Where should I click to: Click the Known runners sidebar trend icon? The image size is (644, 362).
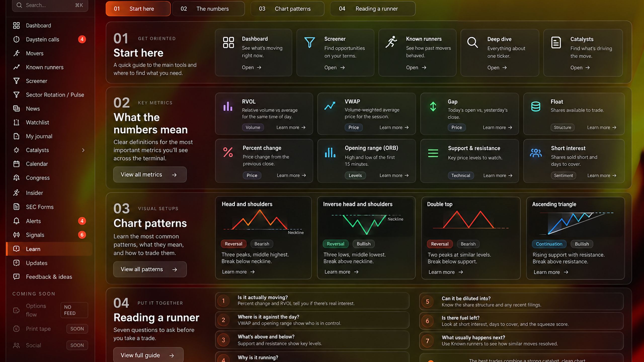point(16,67)
